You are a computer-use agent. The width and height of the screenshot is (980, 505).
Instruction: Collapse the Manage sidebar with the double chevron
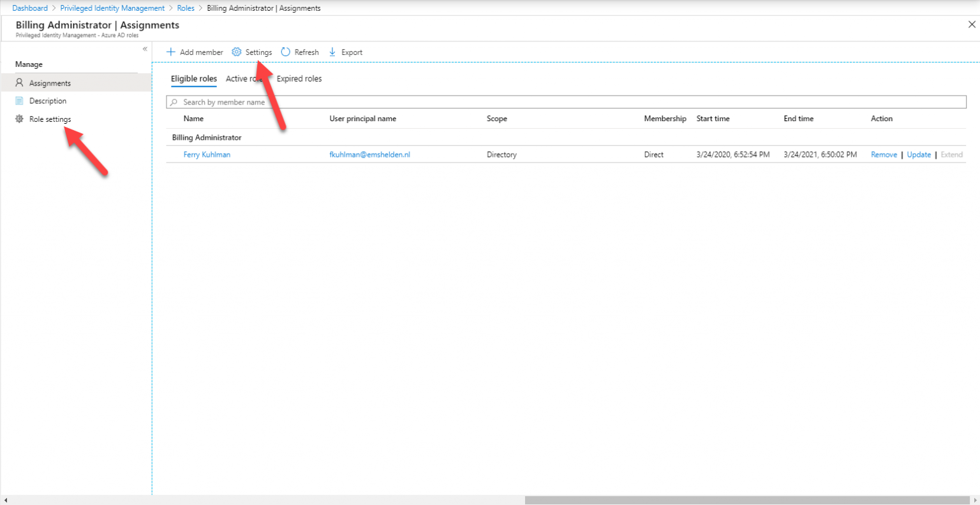coord(145,48)
